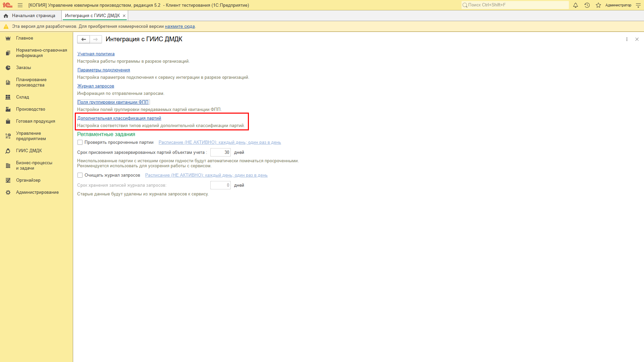
Task: Enable Очищать журнал запросов checkbox
Action: (80, 175)
